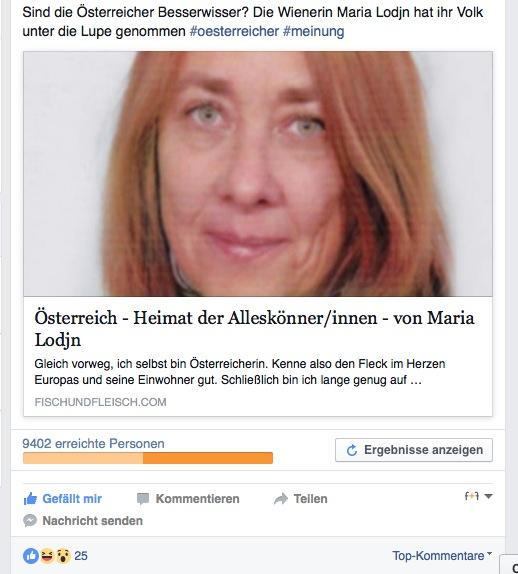Open the #oesterreicher hashtag link
Screen dimensions: 518x574
pos(234,31)
